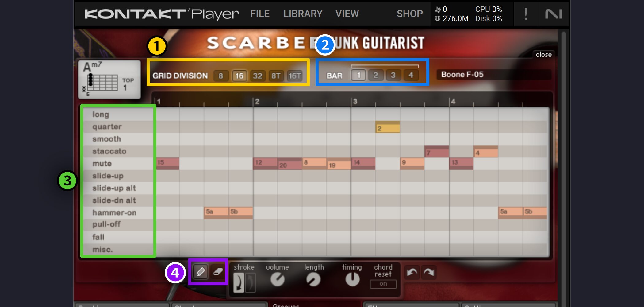The width and height of the screenshot is (644, 307).
Task: Set grid division to 16
Action: pos(239,76)
